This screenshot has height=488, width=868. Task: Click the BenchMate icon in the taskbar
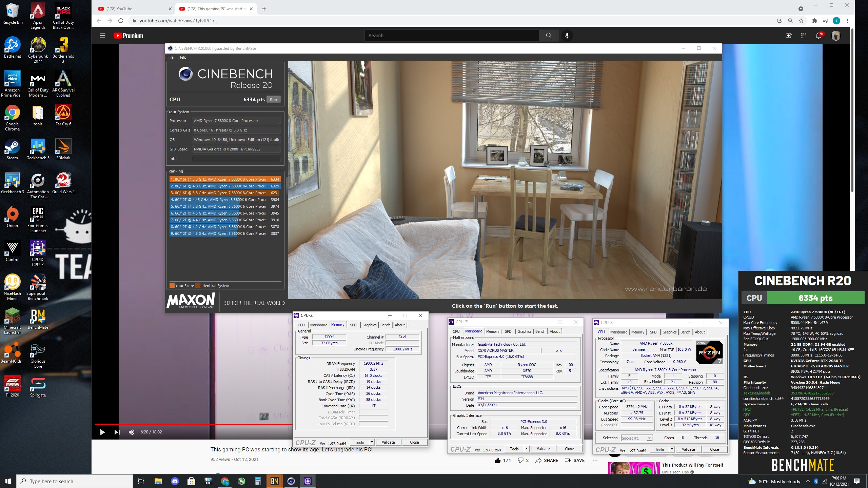coord(274,481)
